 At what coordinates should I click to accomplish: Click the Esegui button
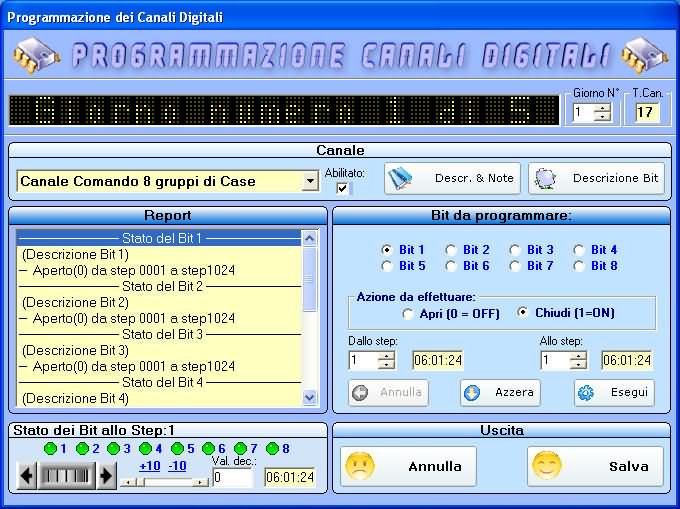pyautogui.click(x=615, y=393)
